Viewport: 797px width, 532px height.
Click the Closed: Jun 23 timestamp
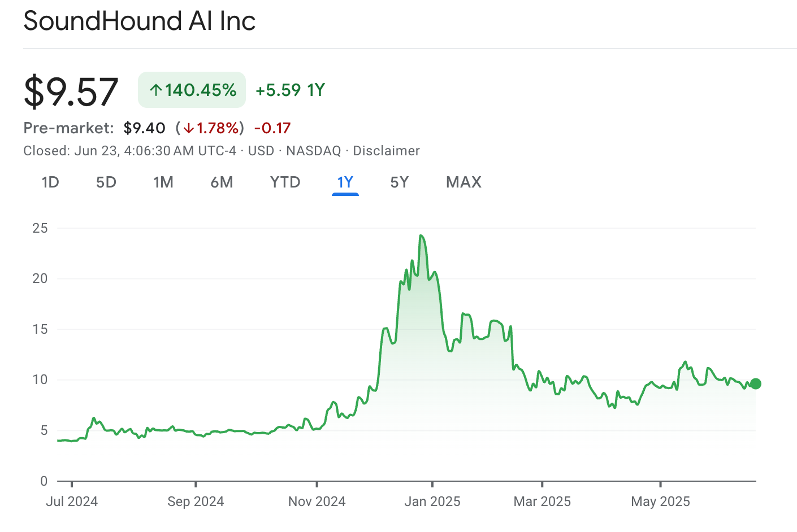pyautogui.click(x=130, y=151)
